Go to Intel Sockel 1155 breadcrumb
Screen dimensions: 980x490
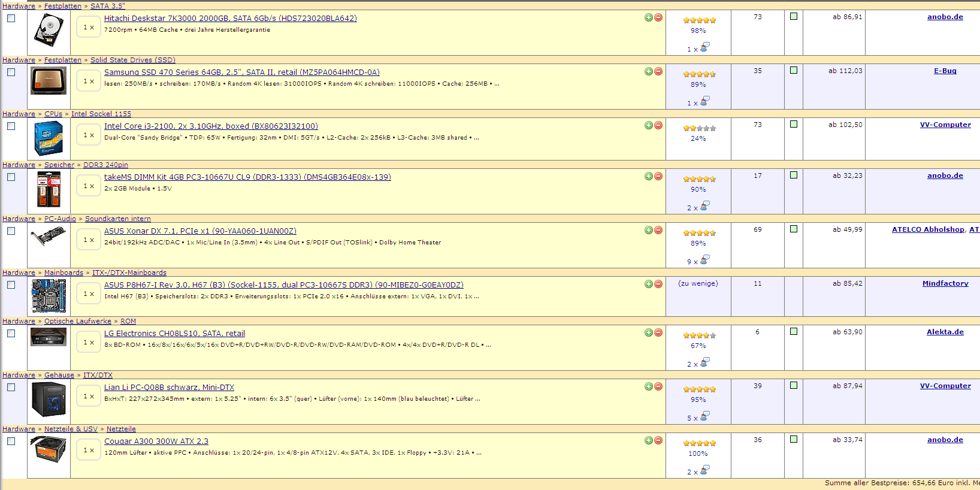click(x=101, y=114)
